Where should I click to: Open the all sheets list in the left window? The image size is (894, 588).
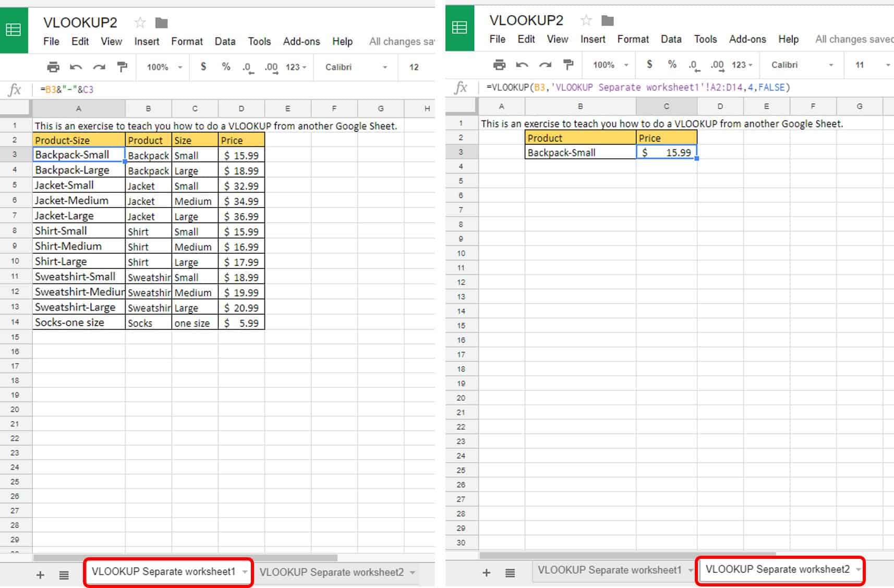(64, 575)
